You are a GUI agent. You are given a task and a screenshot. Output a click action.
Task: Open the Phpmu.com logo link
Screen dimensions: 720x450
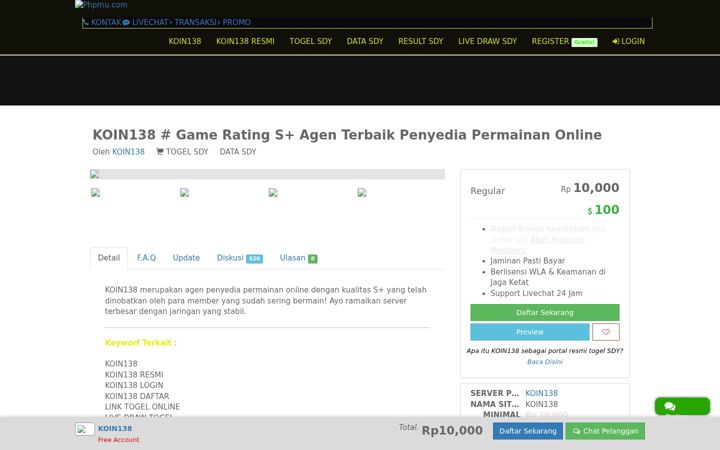(x=101, y=5)
